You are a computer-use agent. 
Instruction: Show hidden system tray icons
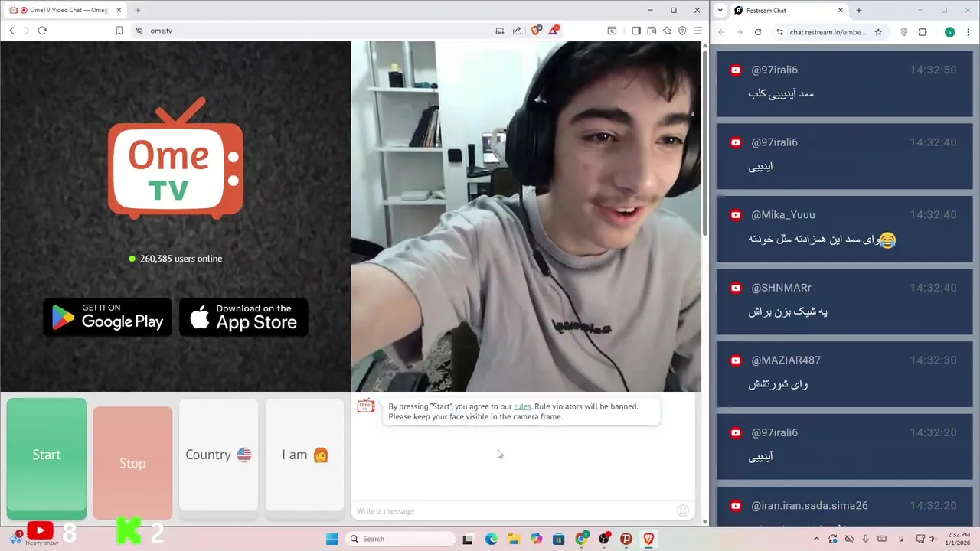816,539
